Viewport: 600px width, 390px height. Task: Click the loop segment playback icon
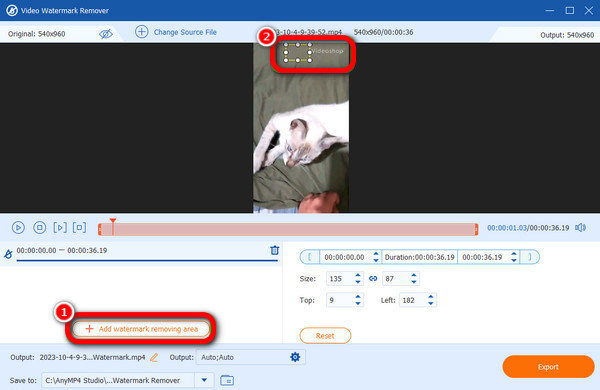click(79, 227)
